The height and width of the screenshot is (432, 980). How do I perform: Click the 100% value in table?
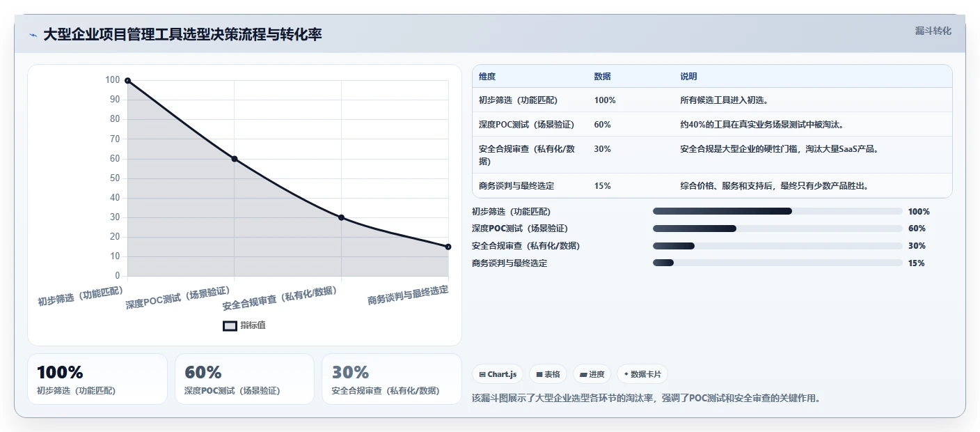click(x=605, y=100)
